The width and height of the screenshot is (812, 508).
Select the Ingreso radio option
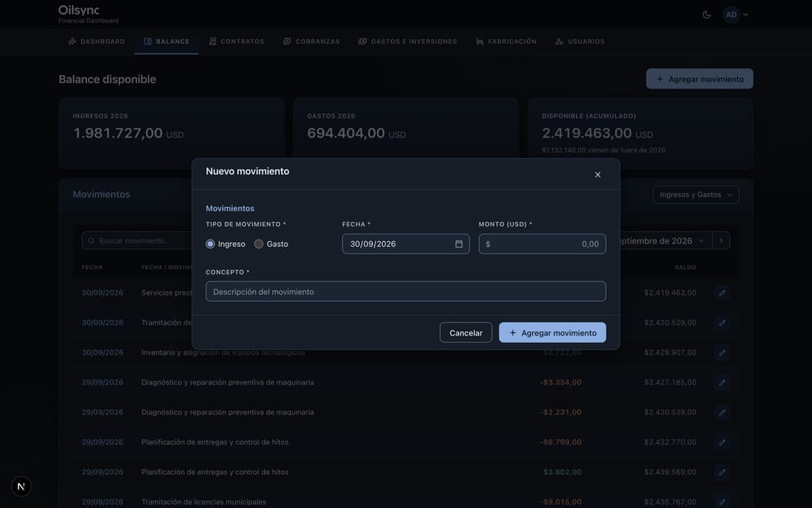tap(210, 244)
